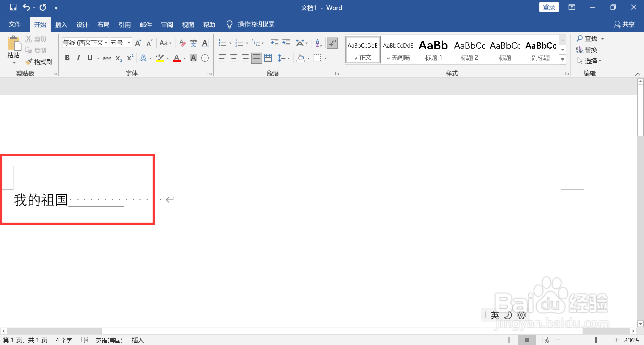The image size is (644, 345).
Task: Click the phonetic guide (wén) icon
Action: pos(194,43)
